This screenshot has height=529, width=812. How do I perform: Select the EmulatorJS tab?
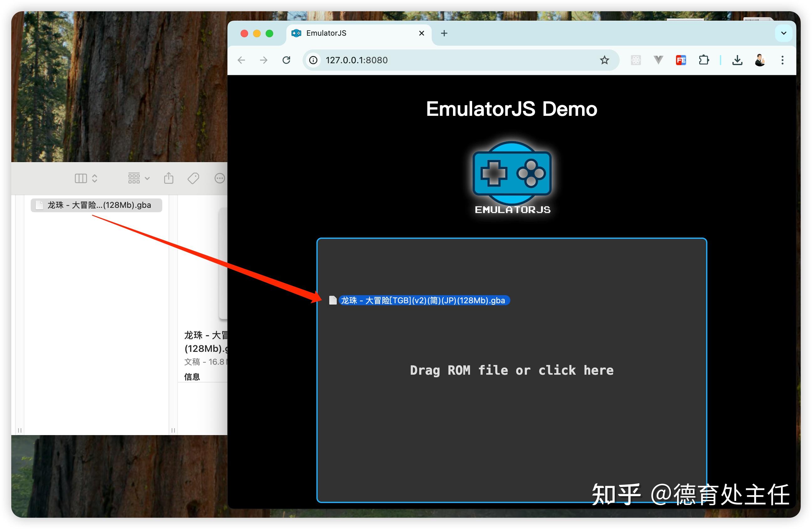359,33
